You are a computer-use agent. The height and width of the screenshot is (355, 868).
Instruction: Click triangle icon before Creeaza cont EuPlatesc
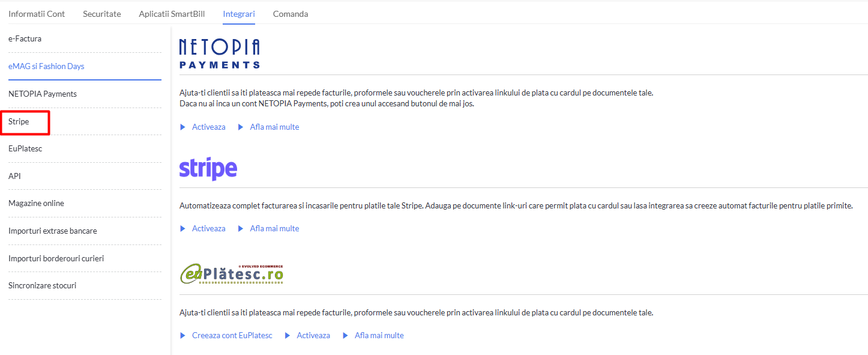pos(183,336)
